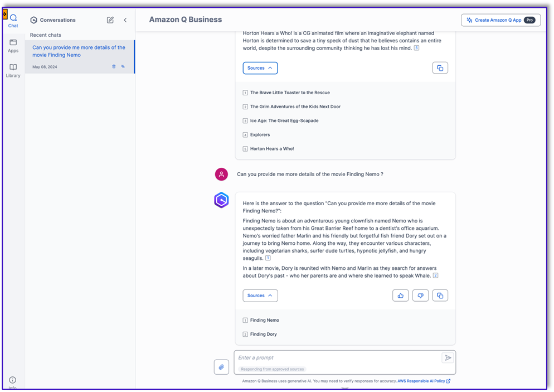Open source Horton Hears a Who!
The width and height of the screenshot is (554, 392).
tap(271, 149)
